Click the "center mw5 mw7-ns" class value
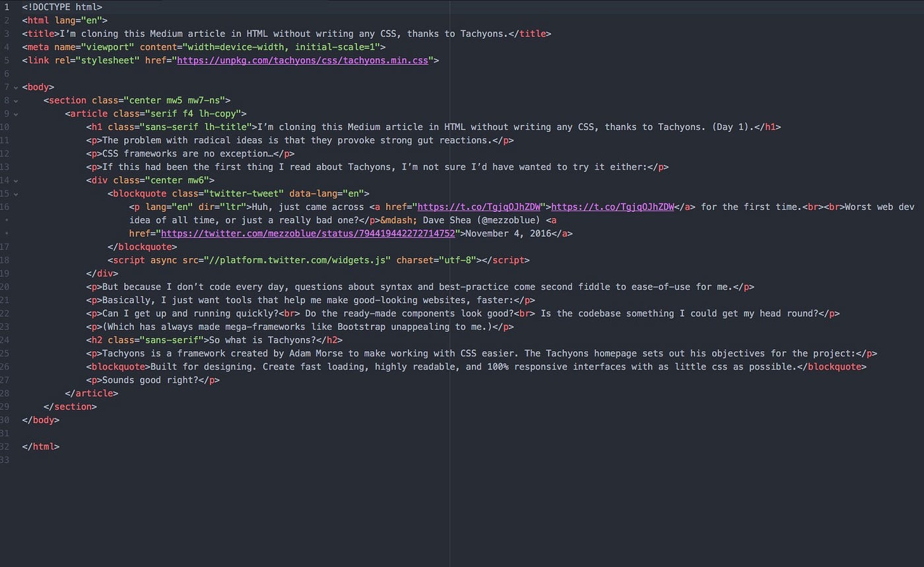This screenshot has height=567, width=924. pyautogui.click(x=176, y=100)
